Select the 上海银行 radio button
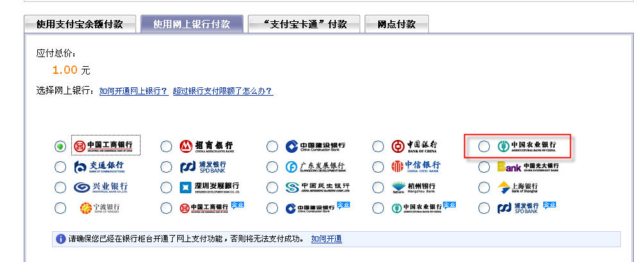This screenshot has height=262, width=644. tap(484, 188)
